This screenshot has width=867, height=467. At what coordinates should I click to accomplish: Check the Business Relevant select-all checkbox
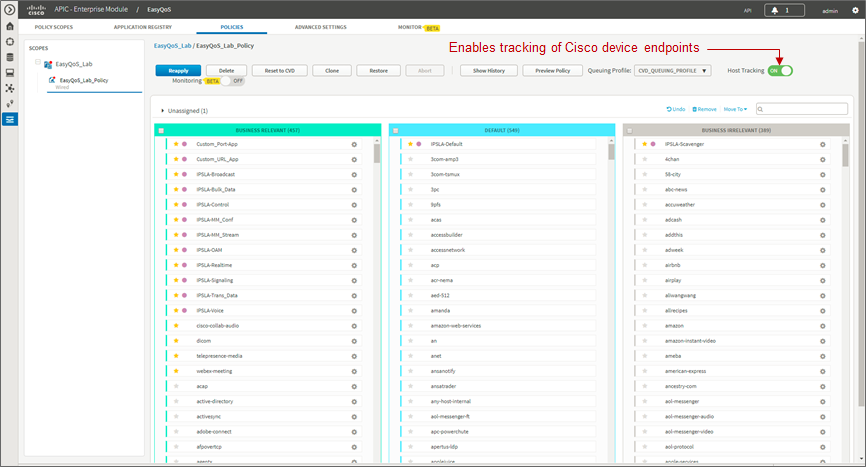pos(161,130)
